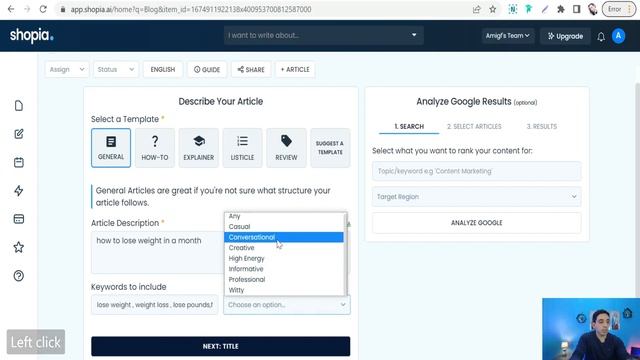Open documents icon in left sidebar
This screenshot has width=640, height=360.
[19, 106]
